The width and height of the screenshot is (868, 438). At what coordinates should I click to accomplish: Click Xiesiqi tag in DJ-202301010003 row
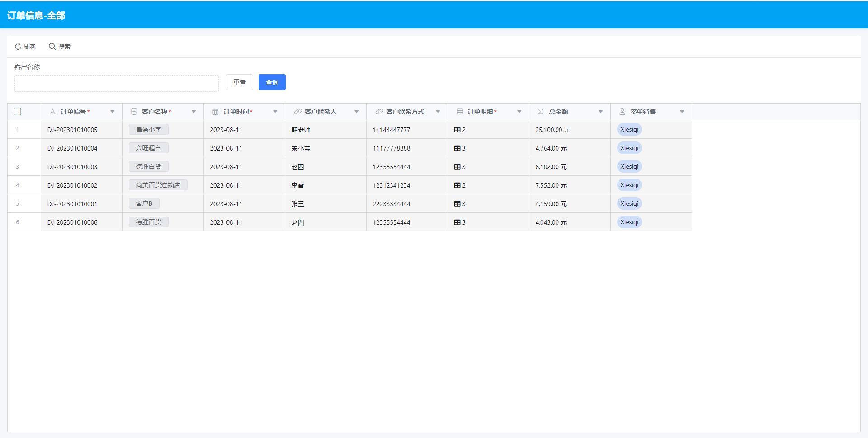pyautogui.click(x=629, y=166)
